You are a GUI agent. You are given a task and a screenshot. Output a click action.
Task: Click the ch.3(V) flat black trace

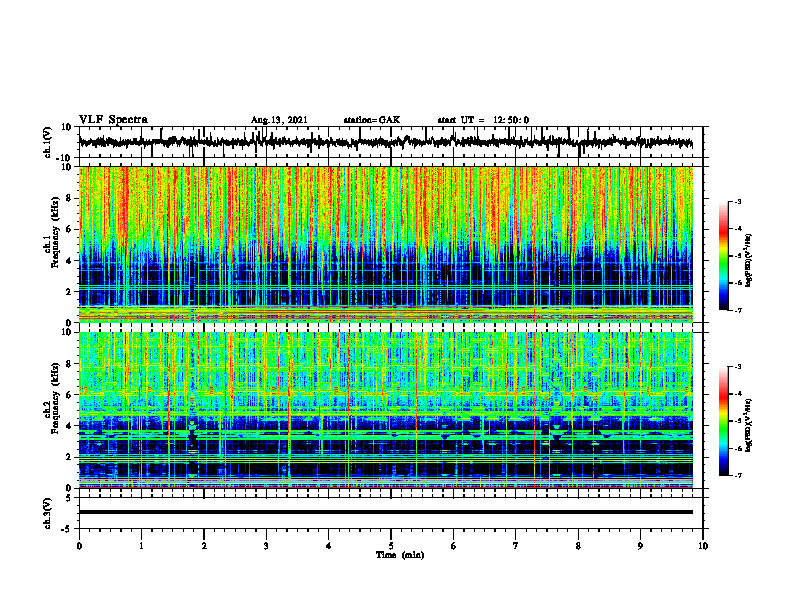tap(385, 512)
